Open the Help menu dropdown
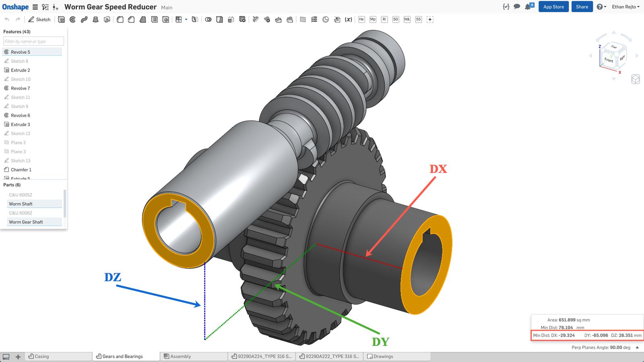644x362 pixels. [601, 7]
